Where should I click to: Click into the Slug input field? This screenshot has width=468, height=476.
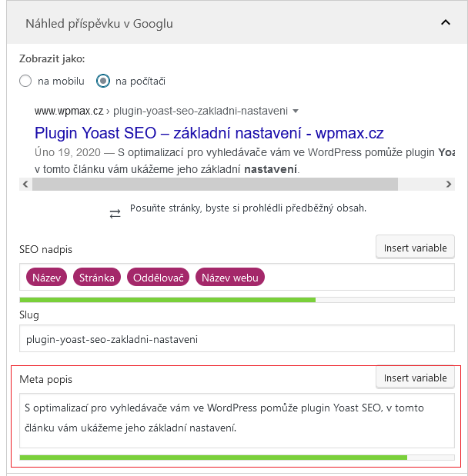pos(236,338)
